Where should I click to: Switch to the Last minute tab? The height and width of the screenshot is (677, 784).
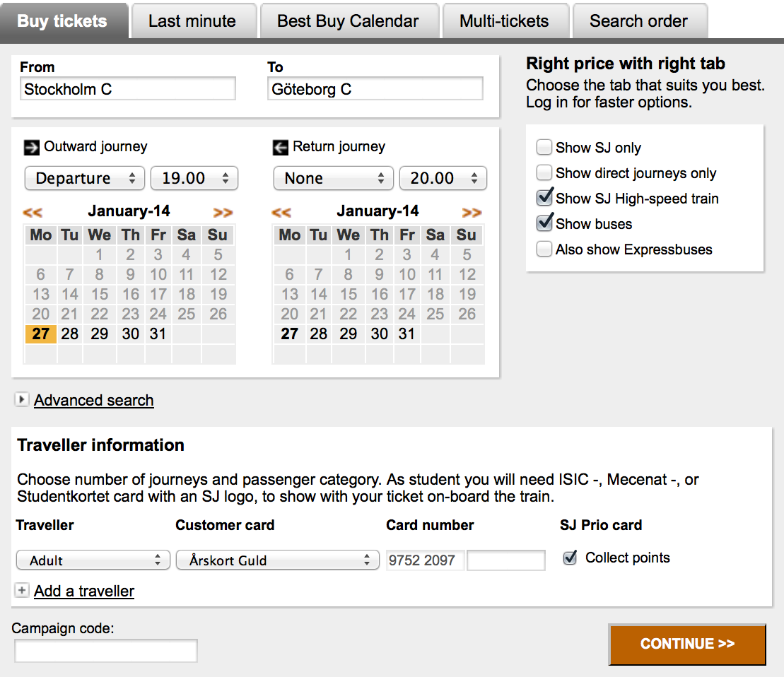point(192,21)
